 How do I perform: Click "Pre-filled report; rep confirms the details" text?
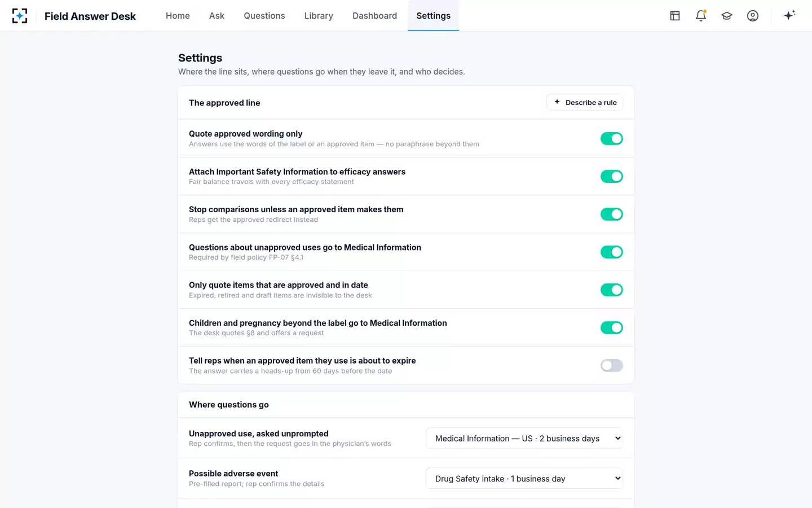coord(257,484)
